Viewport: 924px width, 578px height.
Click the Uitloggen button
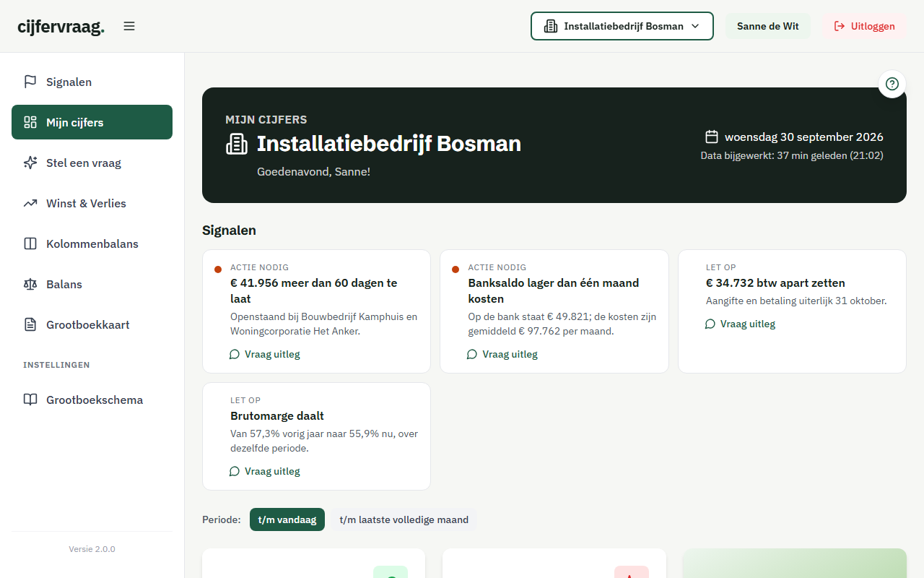pos(864,26)
